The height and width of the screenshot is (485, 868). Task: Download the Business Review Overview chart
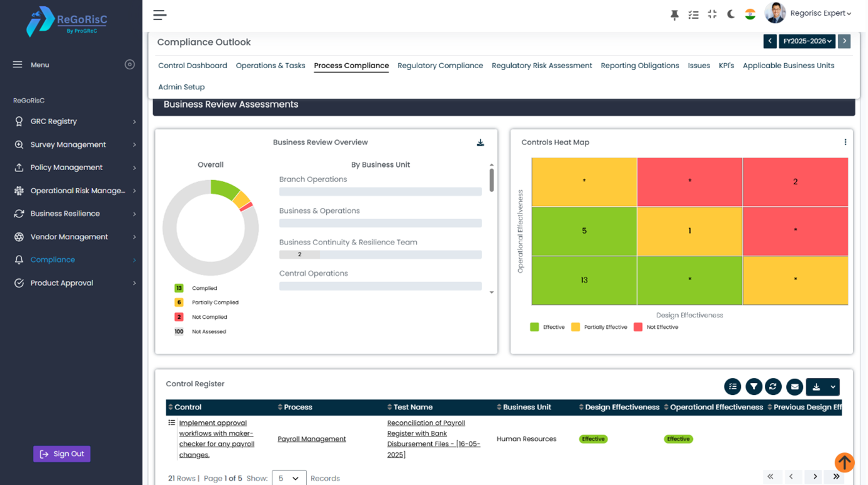(x=480, y=143)
